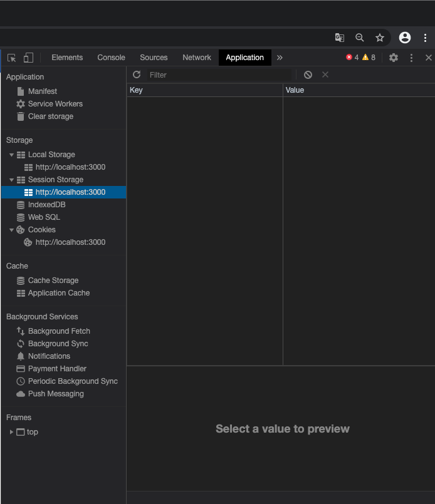435x504 pixels.
Task: Open the browser profile avatar
Action: pos(405,38)
